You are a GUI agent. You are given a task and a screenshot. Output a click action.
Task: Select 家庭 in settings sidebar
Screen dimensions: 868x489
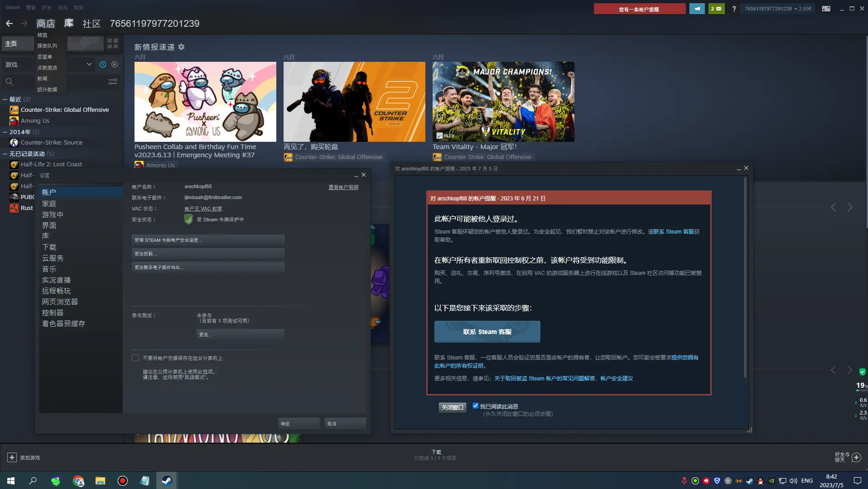click(x=49, y=204)
